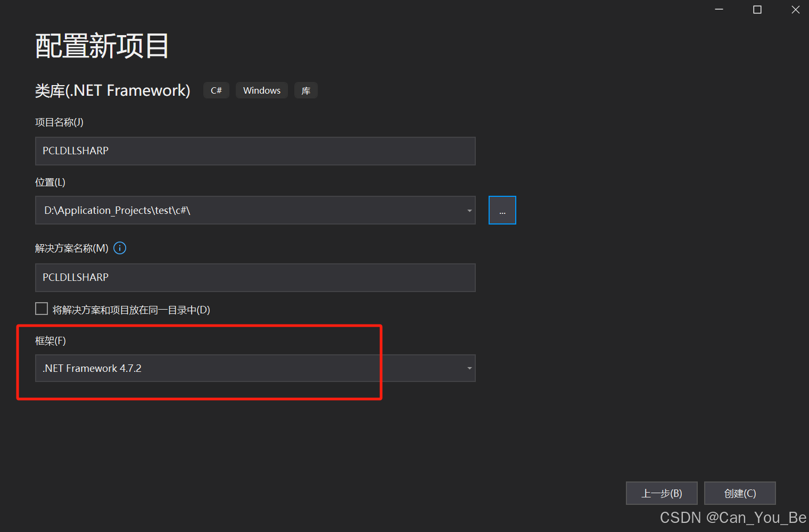Expand the .NET Framework 4.7.2 selector

pyautogui.click(x=469, y=368)
